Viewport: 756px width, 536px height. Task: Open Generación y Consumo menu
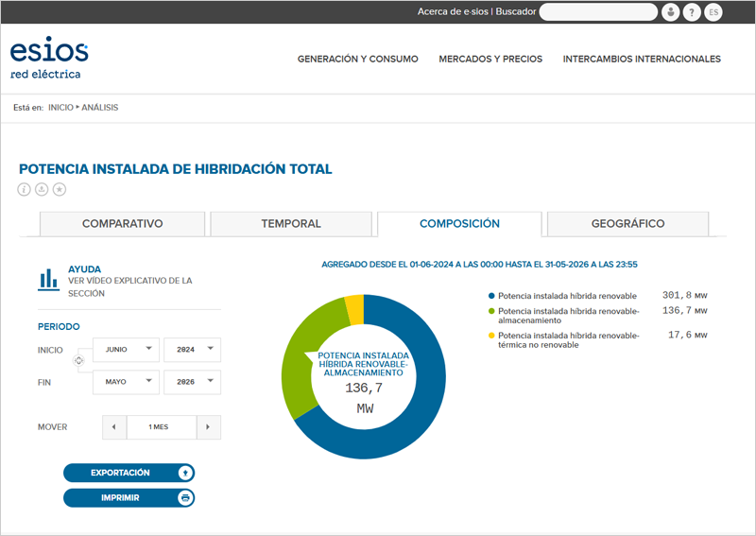pyautogui.click(x=358, y=59)
